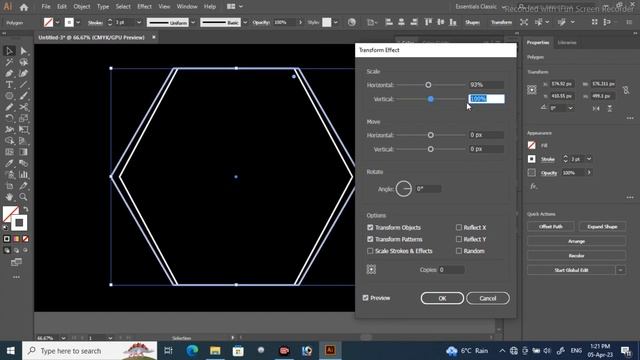Screen dimensions: 640x360
Task: Click the reference point locator in Transform Effect
Action: (x=371, y=269)
